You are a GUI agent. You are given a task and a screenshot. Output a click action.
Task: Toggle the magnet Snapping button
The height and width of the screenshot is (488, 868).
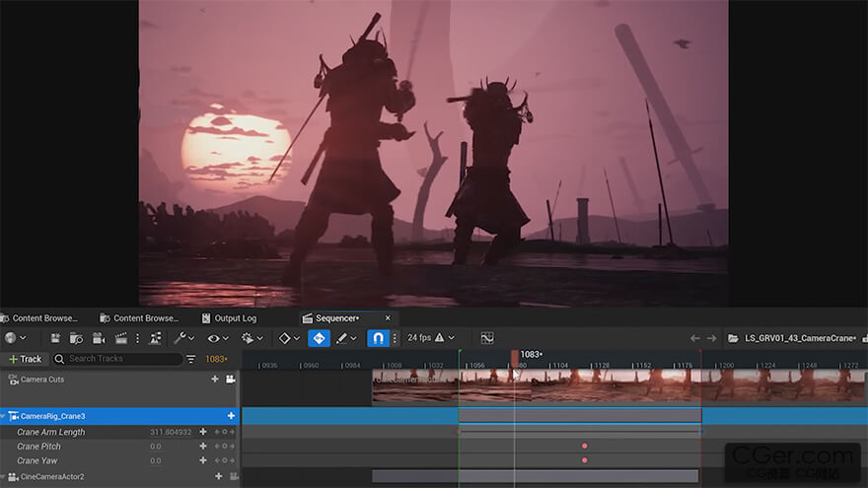[x=378, y=338]
